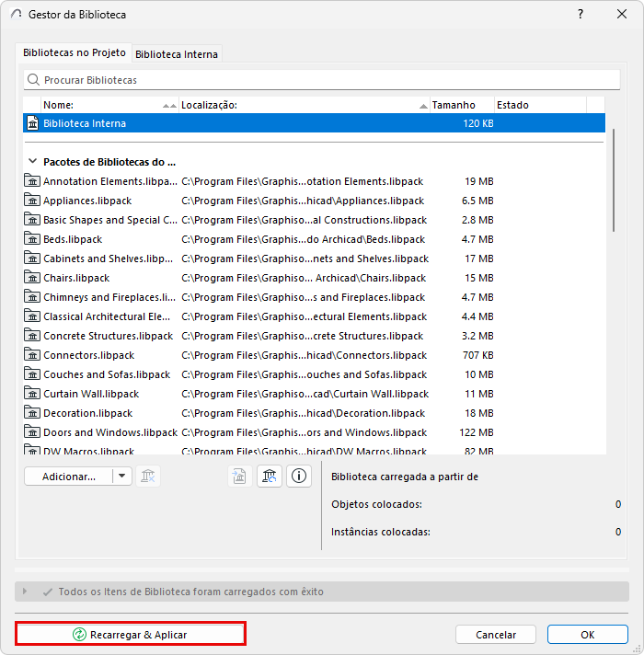
Task: Expand the Todos os Itens status panel
Action: [x=25, y=592]
